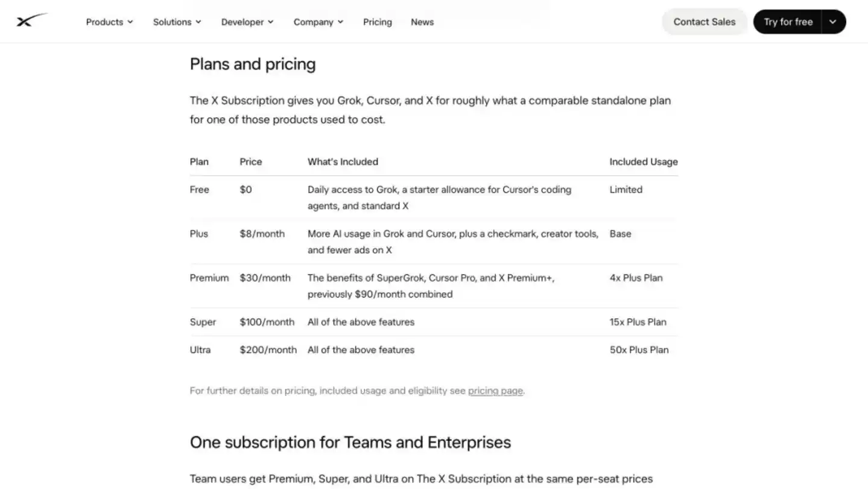Select the Ultra plan name cell
The height and width of the screenshot is (489, 868).
[x=200, y=350]
